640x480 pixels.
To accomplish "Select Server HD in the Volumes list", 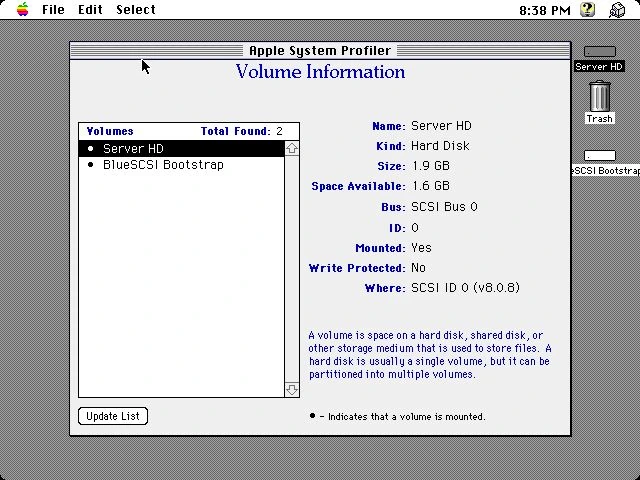I will point(133,149).
